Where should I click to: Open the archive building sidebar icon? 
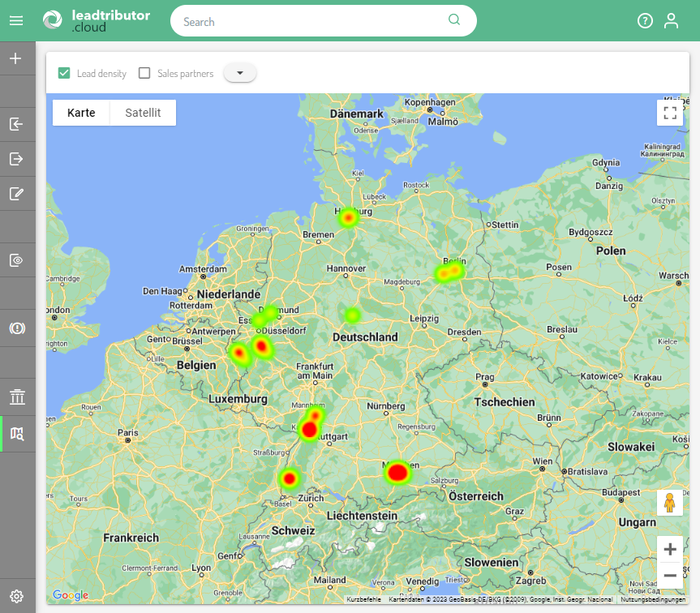(x=16, y=397)
